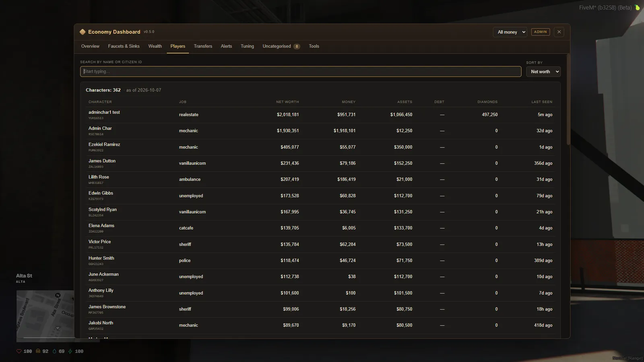This screenshot has width=644, height=362.
Task: Switch to the Overview tab
Action: coord(90,46)
